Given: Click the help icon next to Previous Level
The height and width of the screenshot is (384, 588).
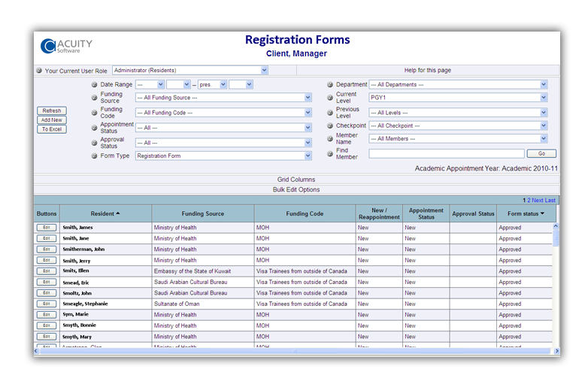Looking at the screenshot, I should pos(330,113).
